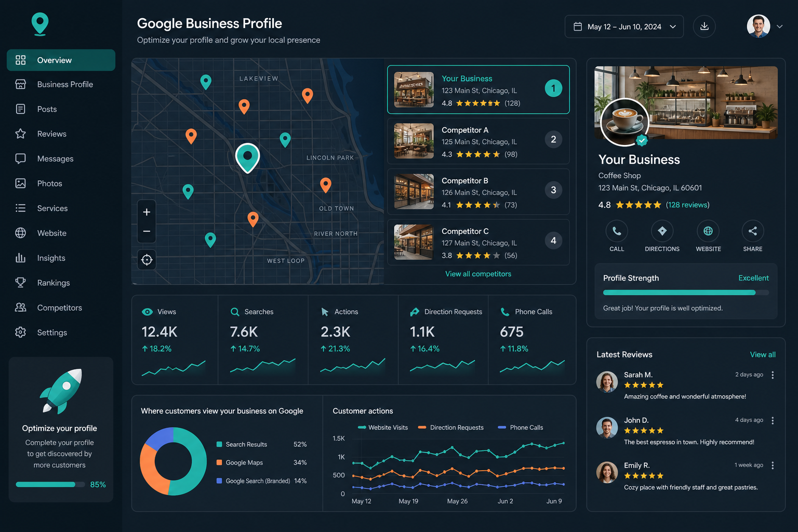798x532 pixels.
Task: Select the Competitor B listing card
Action: [x=478, y=192]
